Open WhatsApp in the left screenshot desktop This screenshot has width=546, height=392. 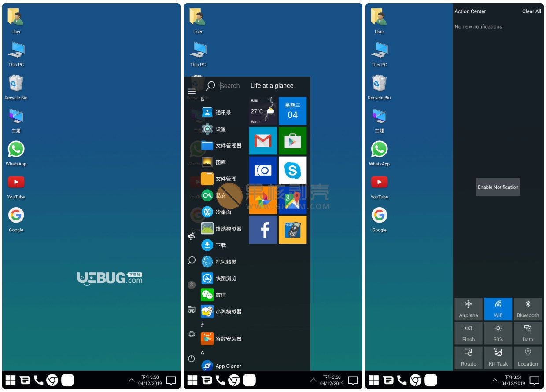tap(16, 153)
